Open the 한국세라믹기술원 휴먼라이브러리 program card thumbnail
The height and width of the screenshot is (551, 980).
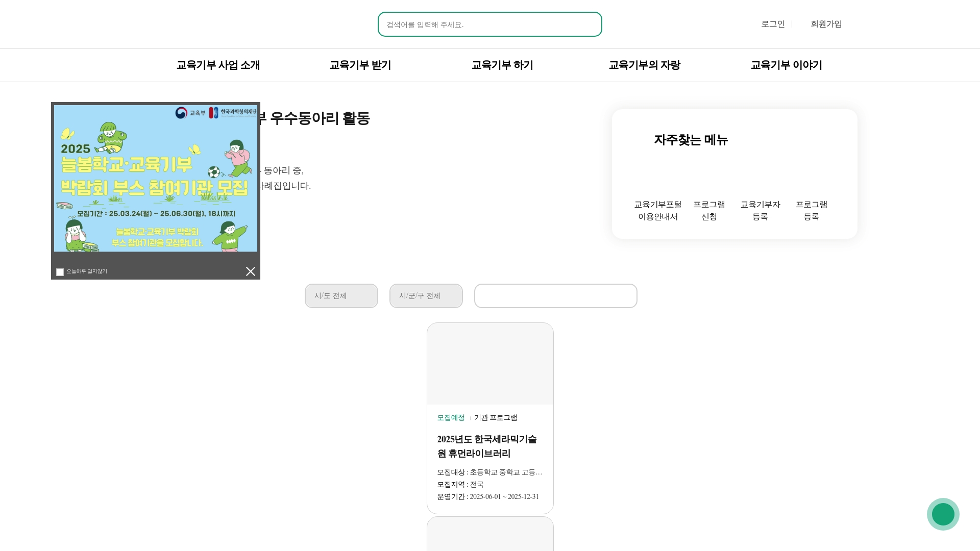click(x=490, y=364)
